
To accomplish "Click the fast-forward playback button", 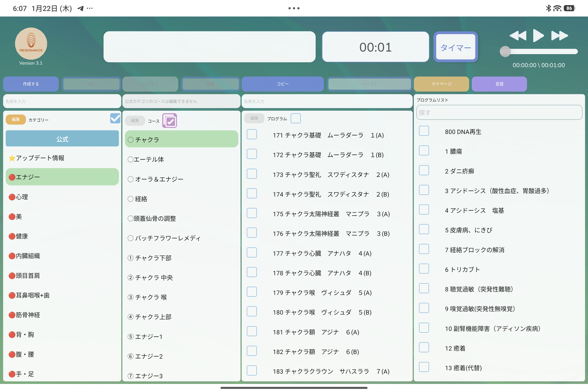I will click(x=560, y=35).
